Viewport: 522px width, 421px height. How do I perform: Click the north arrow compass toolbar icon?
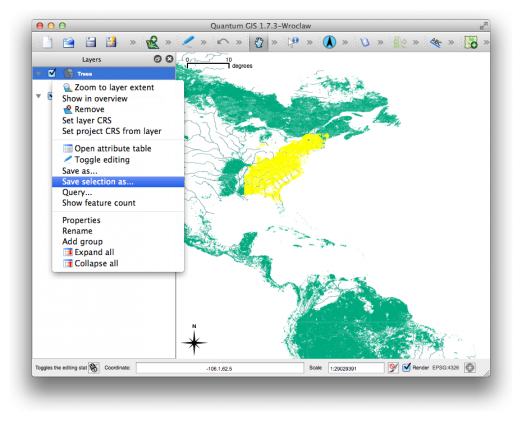(329, 42)
